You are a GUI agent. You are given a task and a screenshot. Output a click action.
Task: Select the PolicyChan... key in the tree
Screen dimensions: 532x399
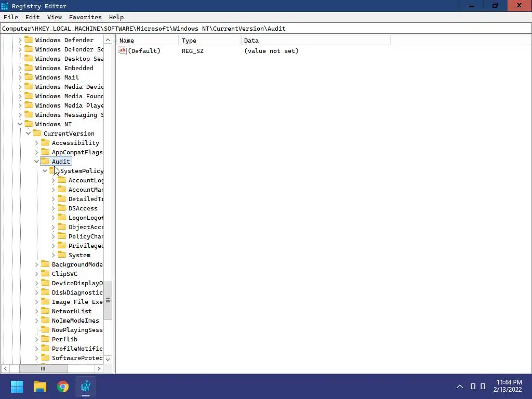86,236
